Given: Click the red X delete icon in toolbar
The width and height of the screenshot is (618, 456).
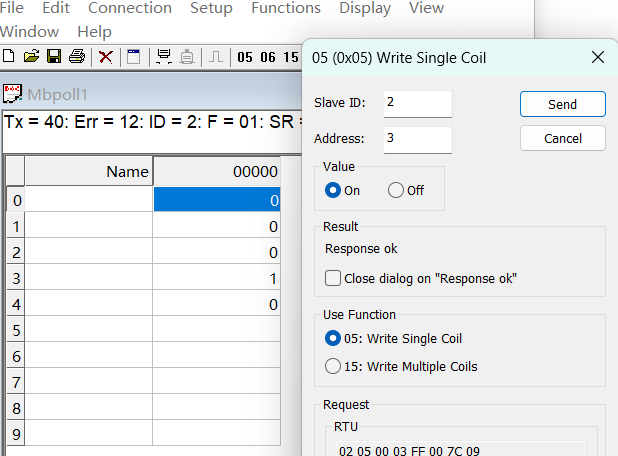Looking at the screenshot, I should (106, 57).
